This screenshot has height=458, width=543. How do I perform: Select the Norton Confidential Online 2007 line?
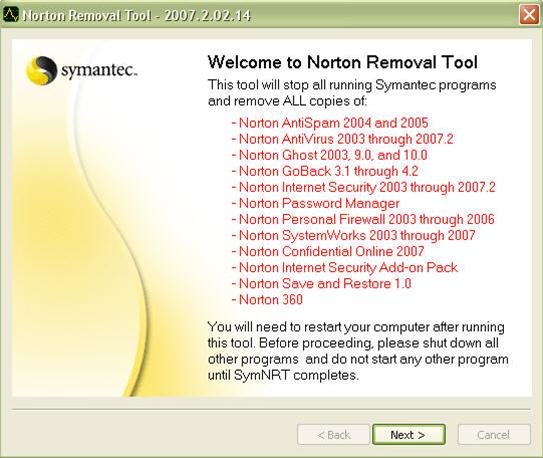(328, 251)
